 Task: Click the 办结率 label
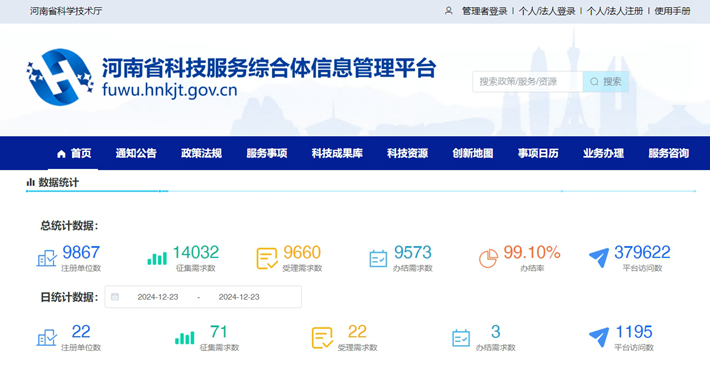[532, 269]
